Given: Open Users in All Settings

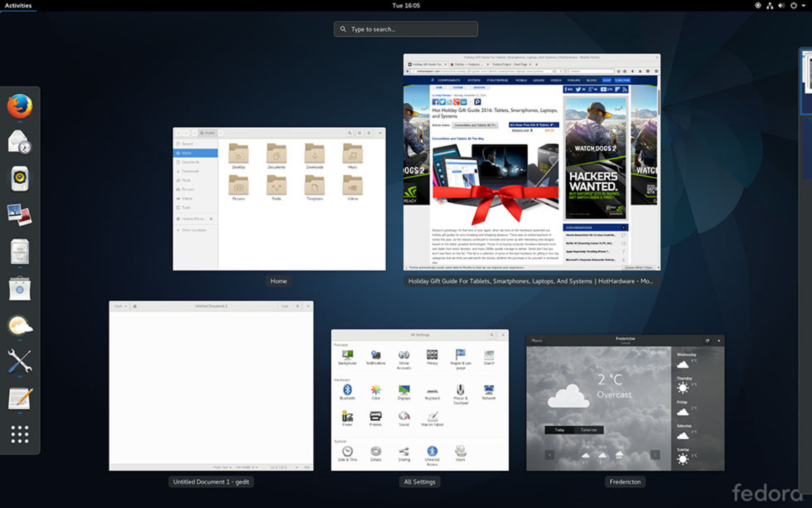Looking at the screenshot, I should pos(461,454).
